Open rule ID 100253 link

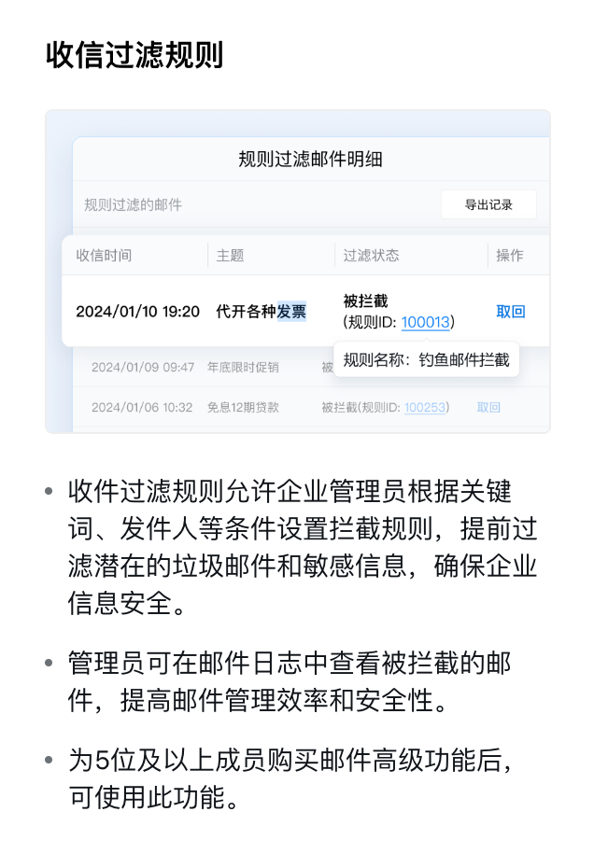424,408
